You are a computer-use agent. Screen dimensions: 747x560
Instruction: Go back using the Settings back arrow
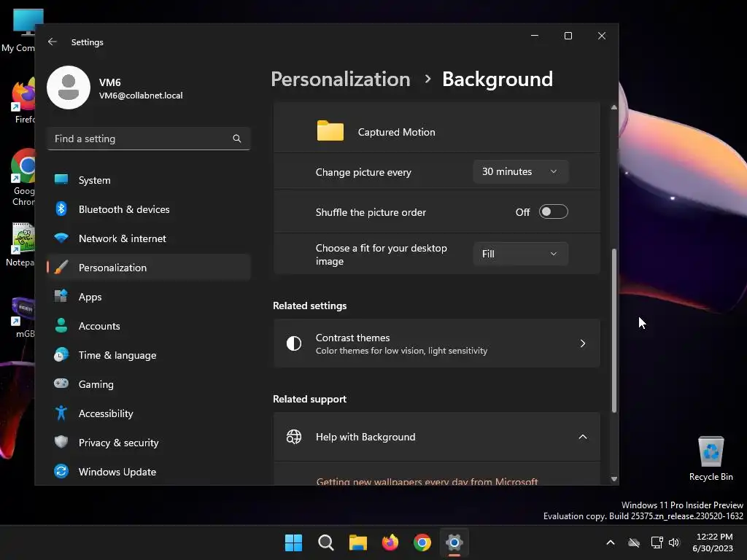(53, 42)
